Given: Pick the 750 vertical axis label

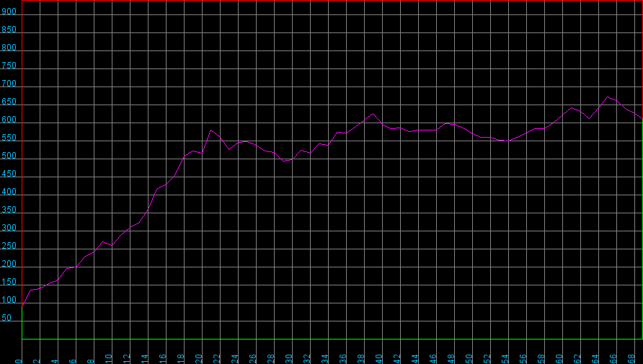Looking at the screenshot, I should [x=9, y=66].
